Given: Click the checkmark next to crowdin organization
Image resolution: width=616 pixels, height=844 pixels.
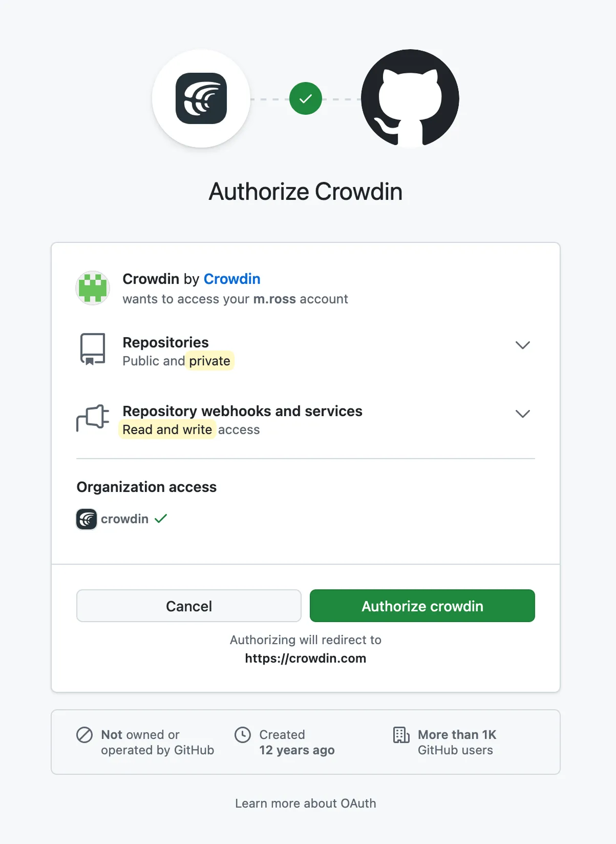Looking at the screenshot, I should (x=160, y=519).
